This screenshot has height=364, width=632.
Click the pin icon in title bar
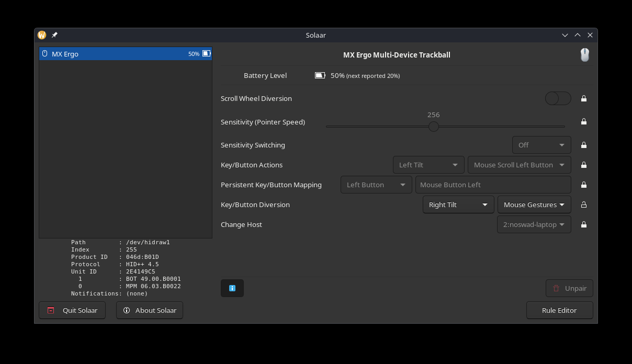54,35
